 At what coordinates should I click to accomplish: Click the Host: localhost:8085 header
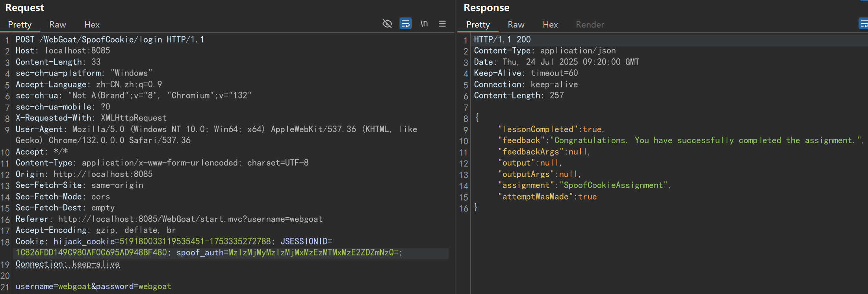(x=63, y=50)
